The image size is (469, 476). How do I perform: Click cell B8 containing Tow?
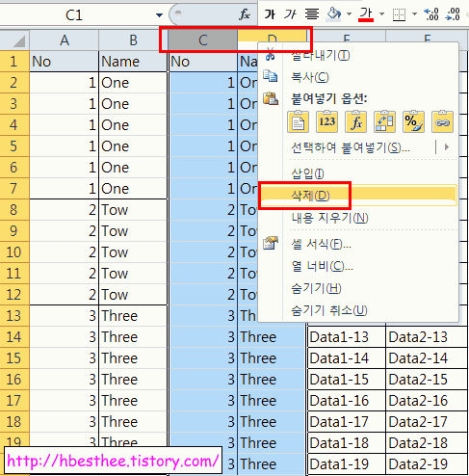133,210
